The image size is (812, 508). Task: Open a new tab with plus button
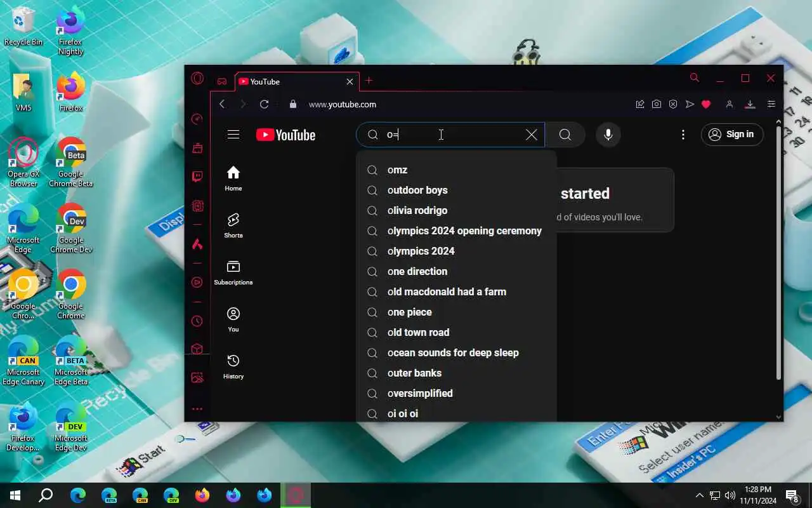click(x=369, y=81)
